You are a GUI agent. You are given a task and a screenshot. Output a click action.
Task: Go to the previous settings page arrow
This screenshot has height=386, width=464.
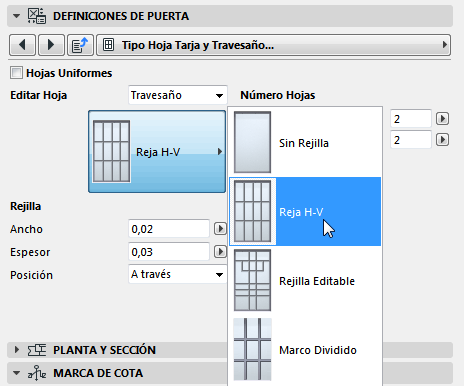coord(22,45)
